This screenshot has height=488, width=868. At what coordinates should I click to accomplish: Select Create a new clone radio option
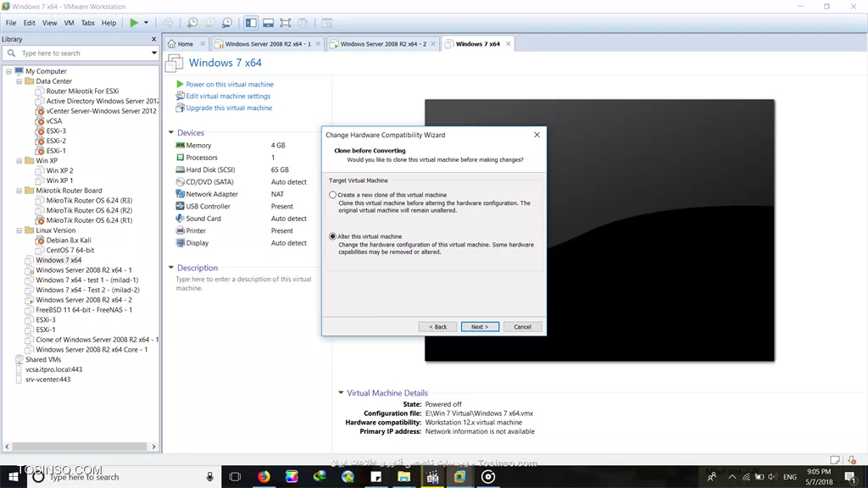[x=332, y=196]
